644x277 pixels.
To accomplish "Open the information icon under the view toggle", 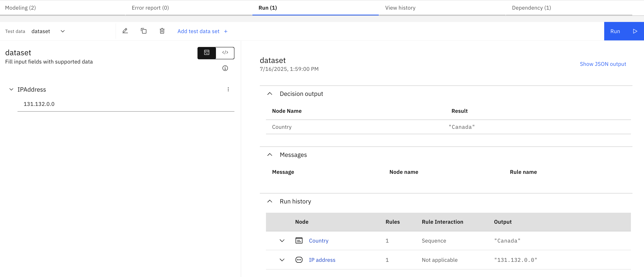I will [225, 68].
